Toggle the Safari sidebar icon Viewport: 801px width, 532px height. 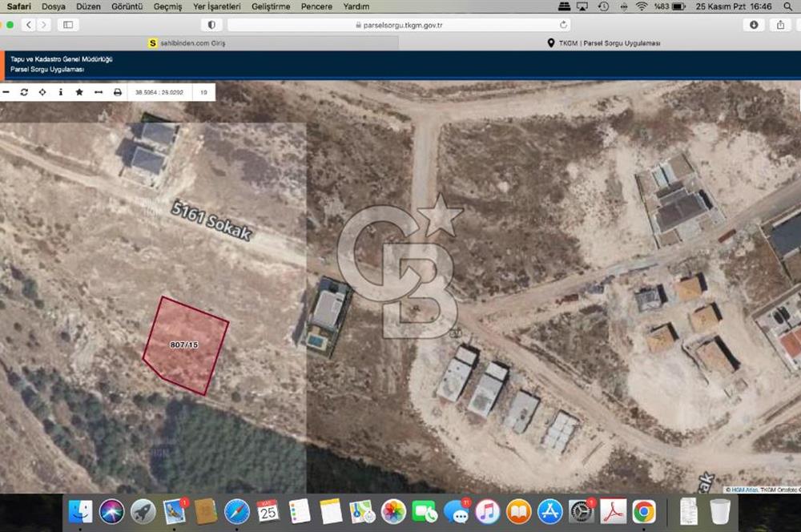coord(68,24)
